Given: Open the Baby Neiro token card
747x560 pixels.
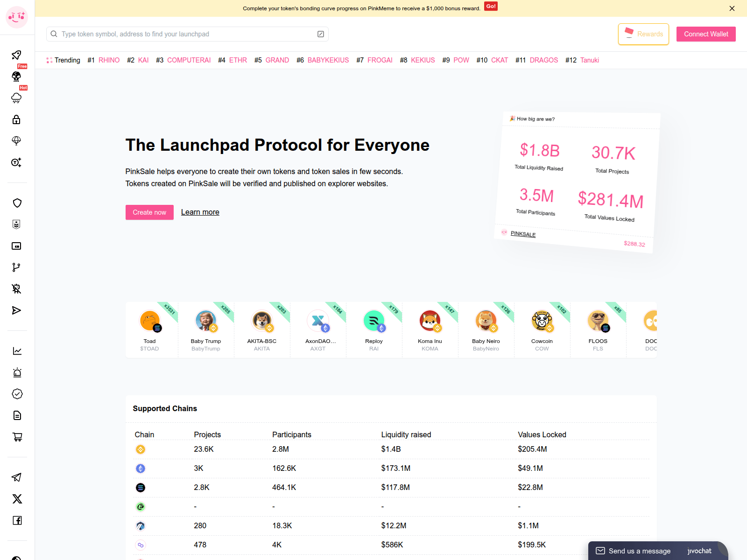Looking at the screenshot, I should pyautogui.click(x=486, y=330).
